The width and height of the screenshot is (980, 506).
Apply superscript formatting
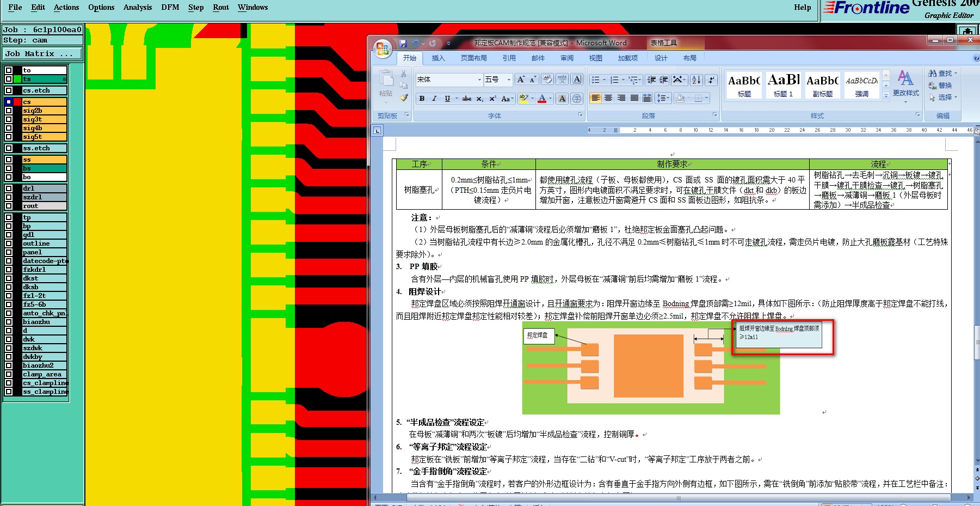click(x=492, y=99)
